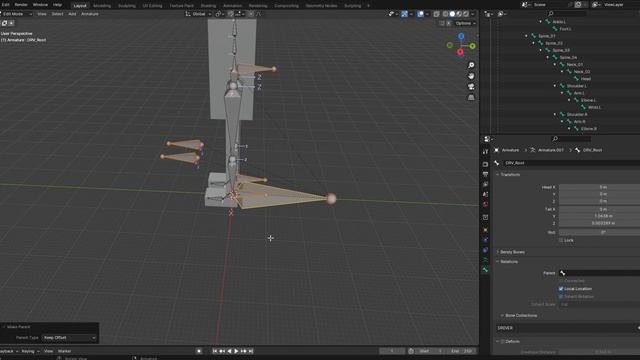Open the Window menu
The width and height of the screenshot is (640, 360).
pos(40,5)
